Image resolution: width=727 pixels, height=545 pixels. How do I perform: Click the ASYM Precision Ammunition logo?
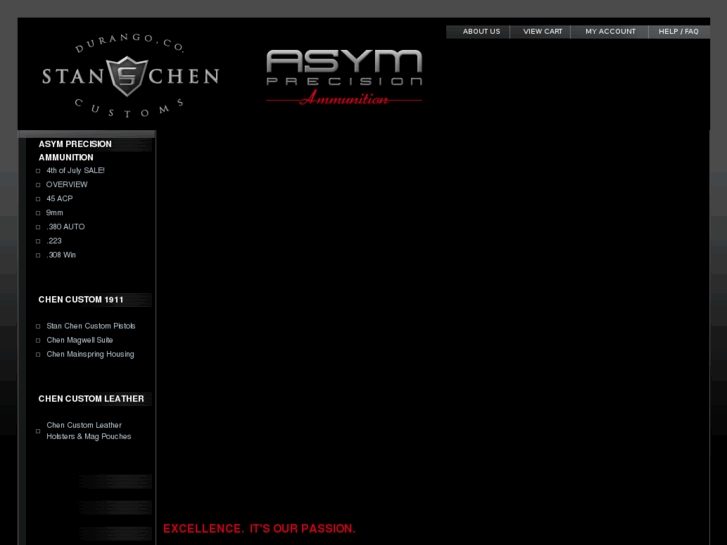coord(344,77)
